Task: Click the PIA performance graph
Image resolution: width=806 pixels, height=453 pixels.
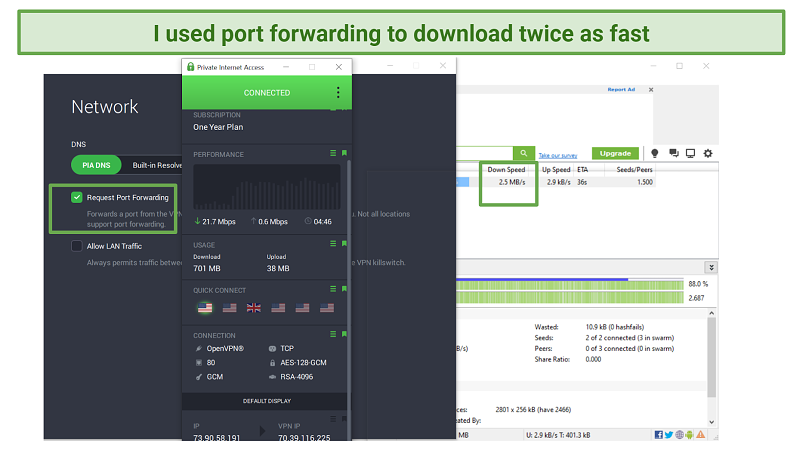Action: click(x=267, y=187)
